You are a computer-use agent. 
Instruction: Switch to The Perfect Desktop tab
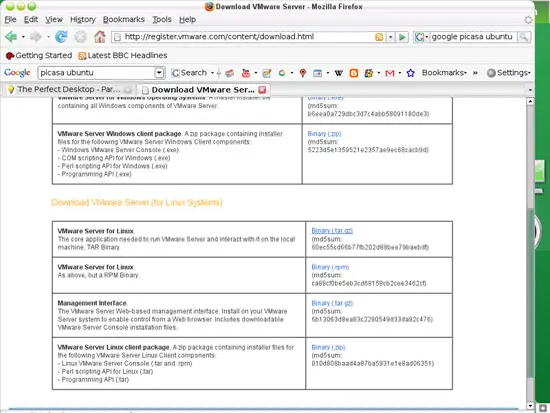pyautogui.click(x=69, y=89)
